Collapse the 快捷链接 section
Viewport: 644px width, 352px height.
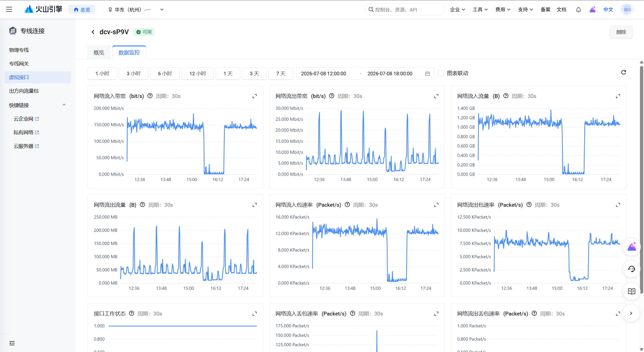(x=64, y=105)
